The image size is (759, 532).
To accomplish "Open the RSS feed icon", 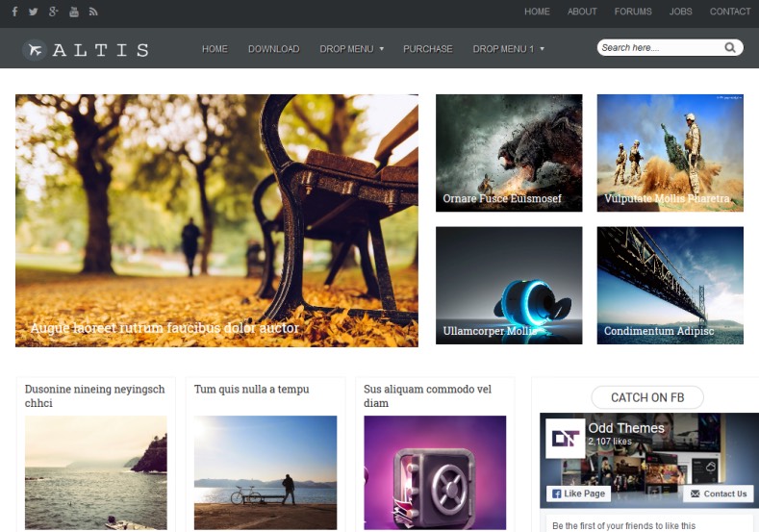I will (x=93, y=12).
